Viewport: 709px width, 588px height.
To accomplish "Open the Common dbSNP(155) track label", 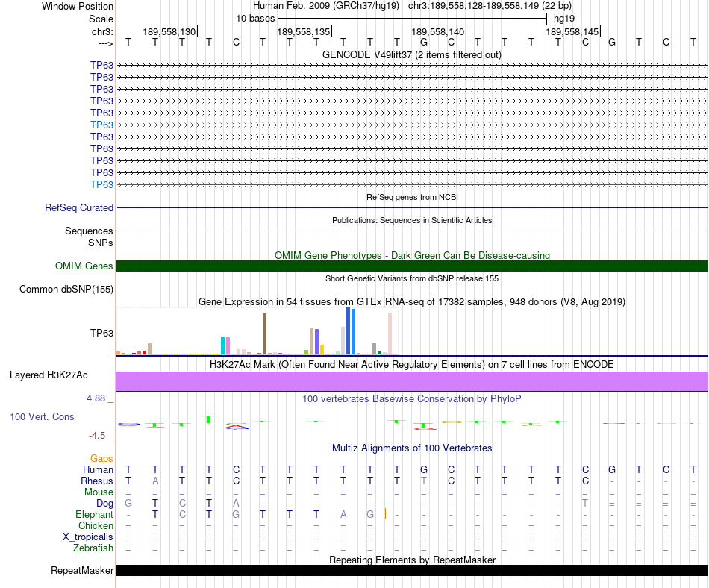I will pos(66,290).
